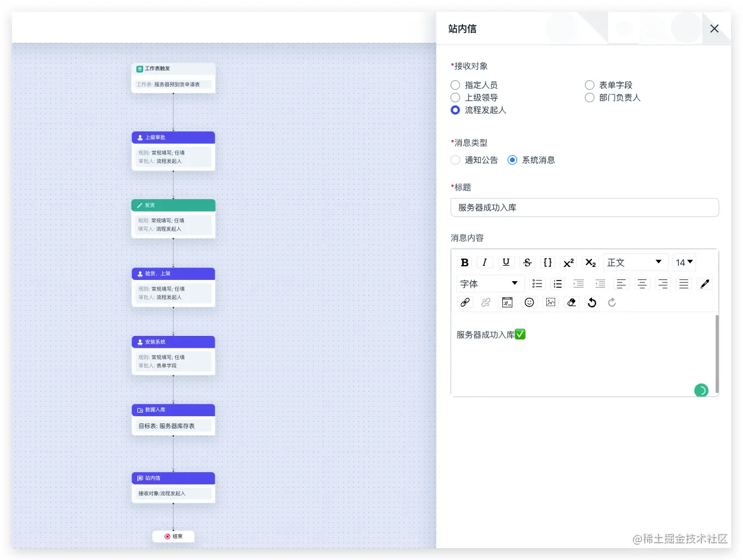Screen dimensions: 743x560
Task: Align text left in editor
Action: [621, 284]
